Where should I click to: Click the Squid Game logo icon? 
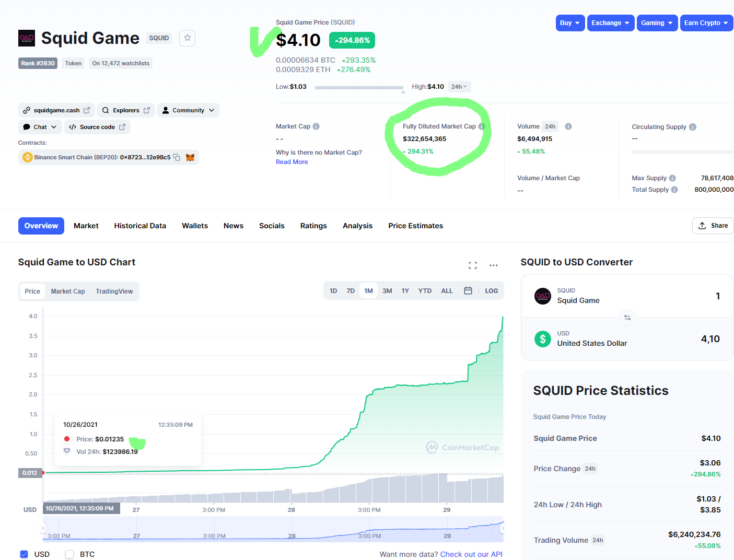(x=27, y=38)
